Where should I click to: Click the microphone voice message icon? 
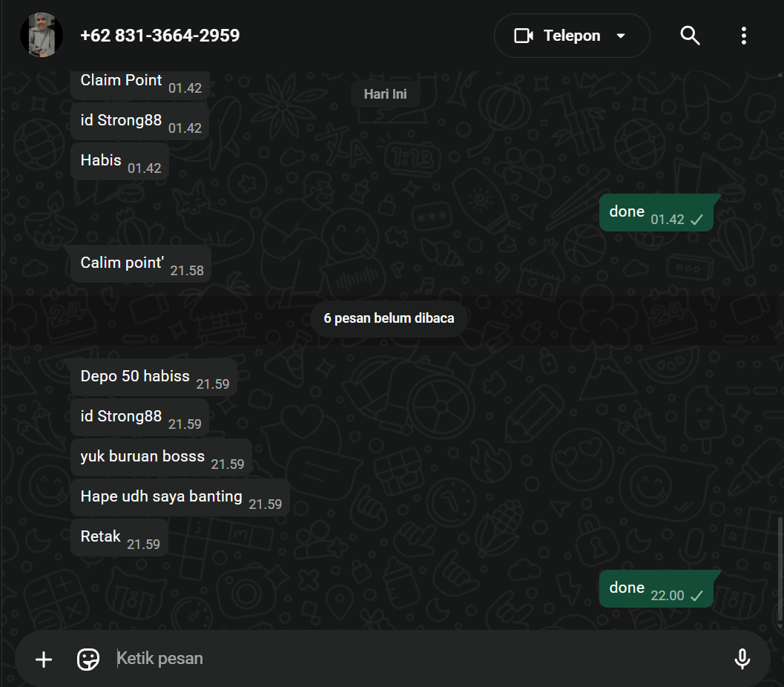742,659
